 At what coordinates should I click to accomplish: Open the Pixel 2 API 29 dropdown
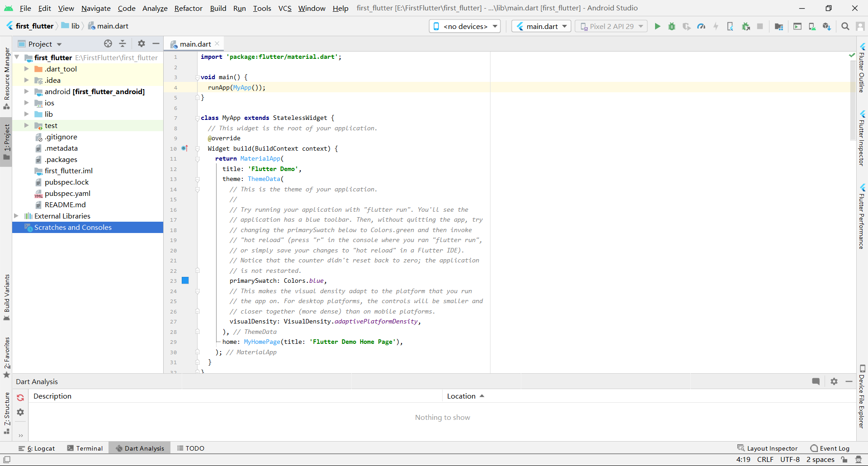(x=611, y=26)
